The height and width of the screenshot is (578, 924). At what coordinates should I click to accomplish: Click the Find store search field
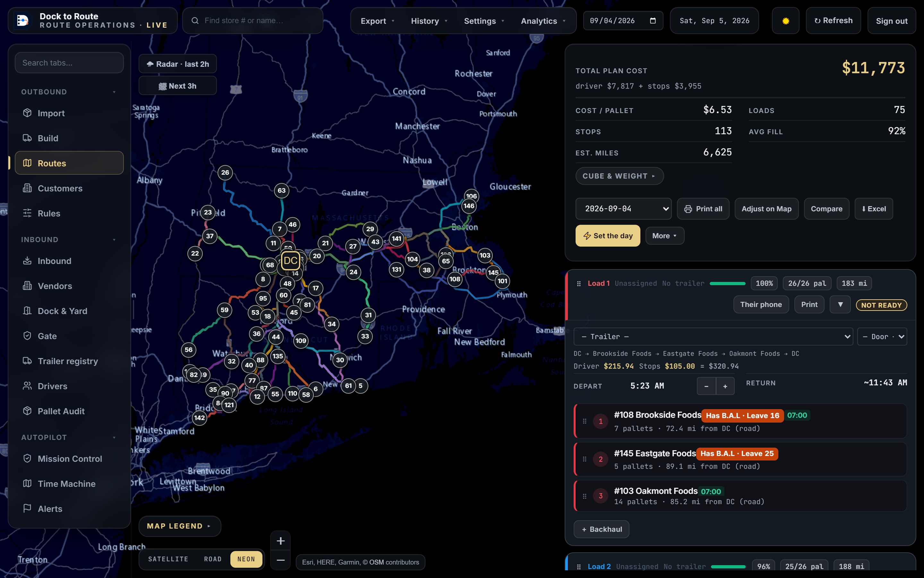pyautogui.click(x=253, y=21)
